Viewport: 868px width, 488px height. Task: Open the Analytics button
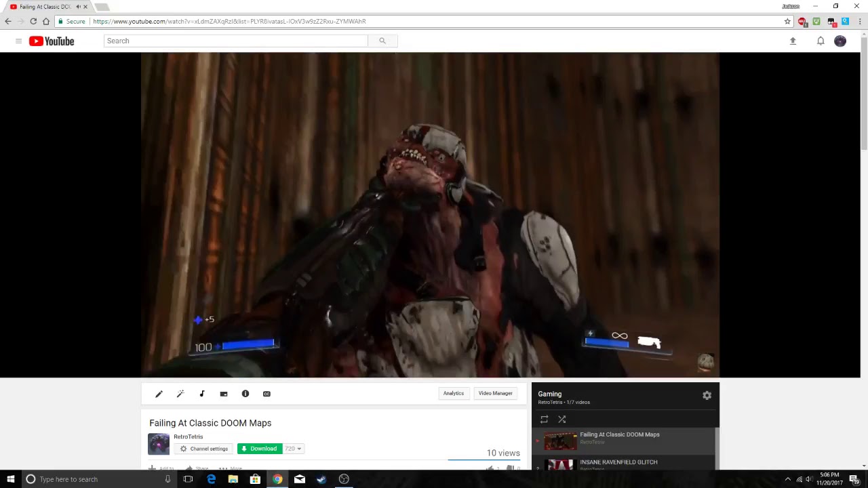454,393
